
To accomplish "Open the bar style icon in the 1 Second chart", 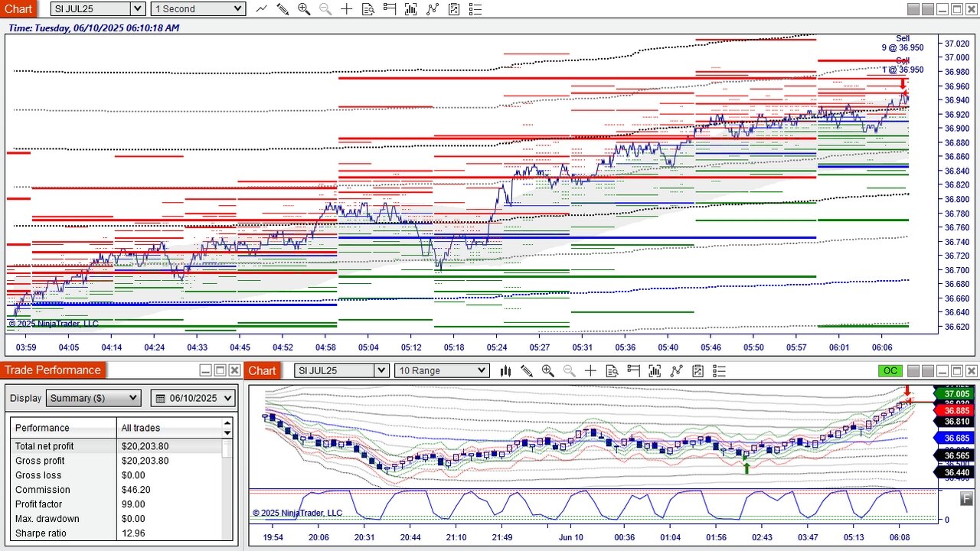I will point(262,9).
